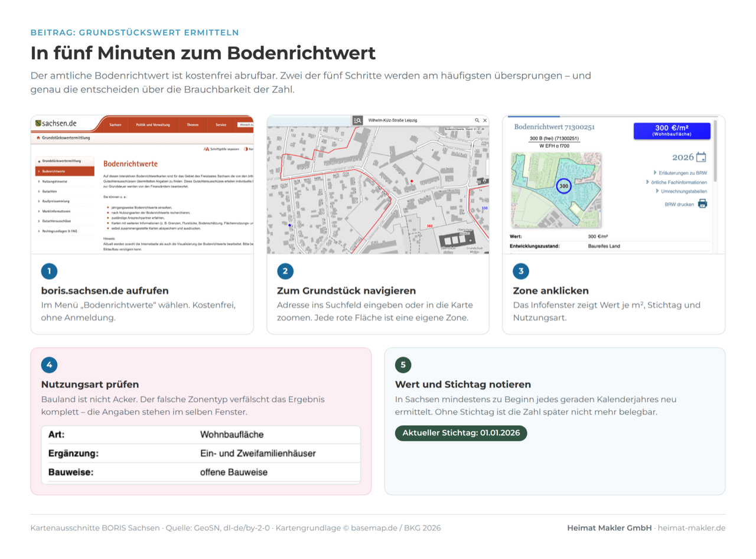The height and width of the screenshot is (559, 756).
Task: Click the Grundstückswertermittlung breadcrumb text
Action: 66,137
